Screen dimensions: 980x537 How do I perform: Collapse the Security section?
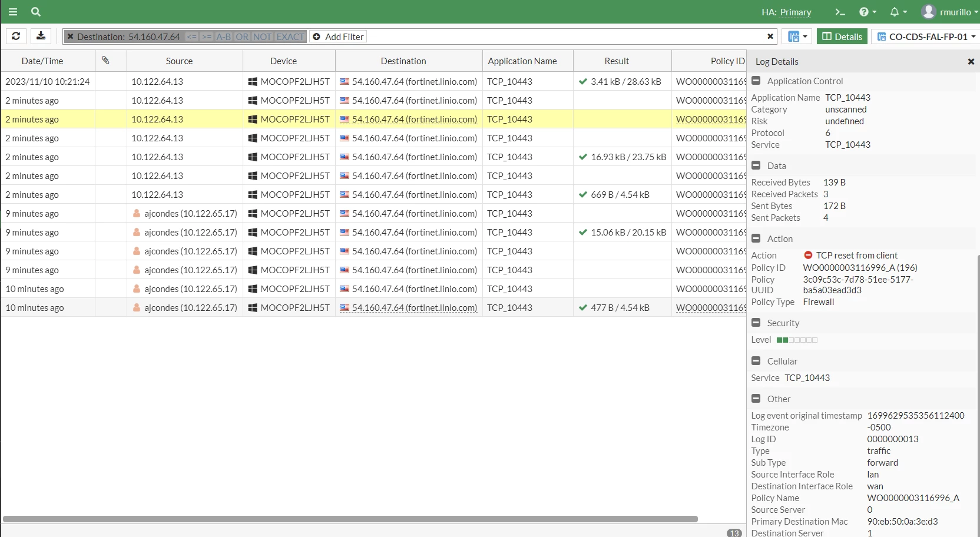point(756,323)
